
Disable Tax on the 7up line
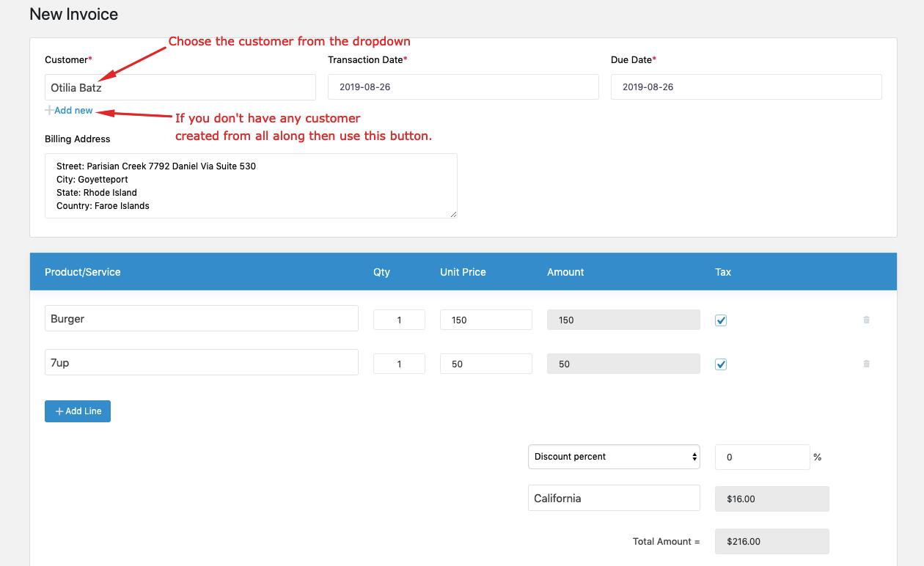[720, 364]
